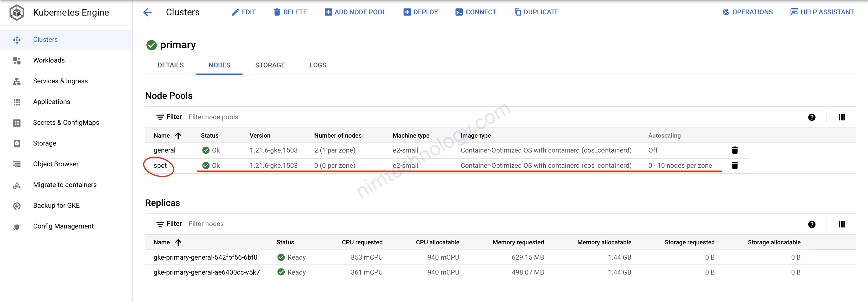
Task: Click the ADD NODE POOL button
Action: [355, 12]
